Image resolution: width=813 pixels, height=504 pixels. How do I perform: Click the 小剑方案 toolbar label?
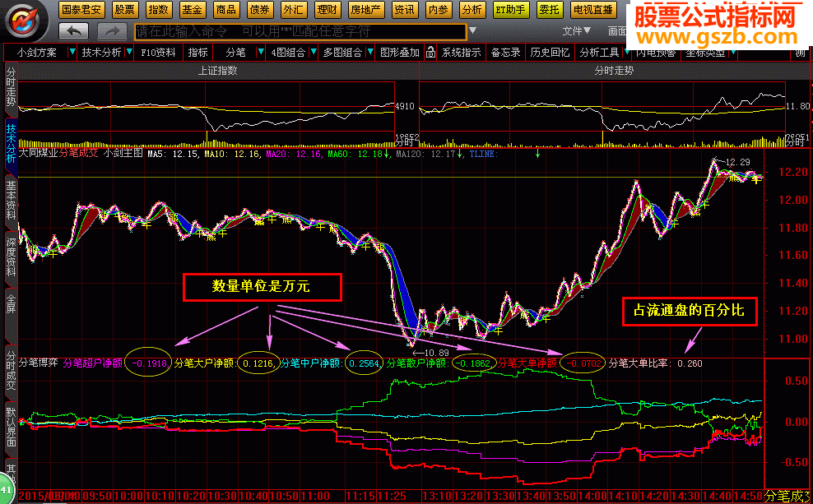coord(37,53)
